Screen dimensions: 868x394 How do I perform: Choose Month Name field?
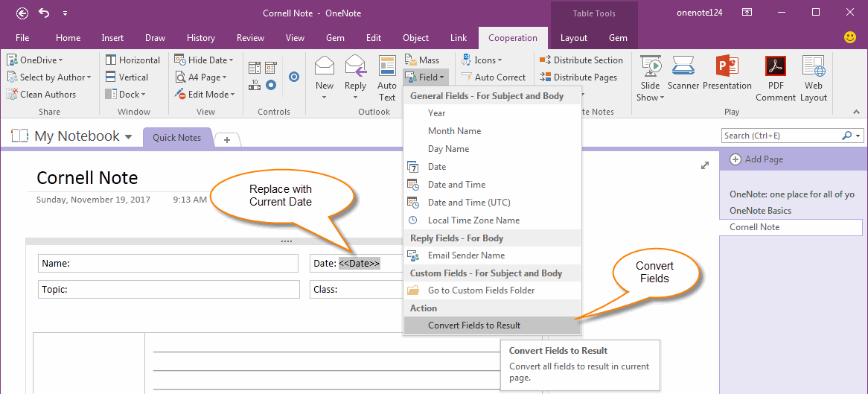[x=493, y=131]
